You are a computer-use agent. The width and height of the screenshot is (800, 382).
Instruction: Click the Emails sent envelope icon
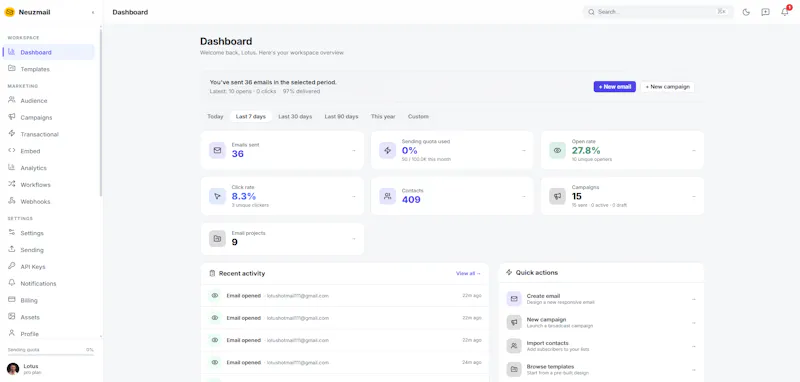click(x=217, y=150)
